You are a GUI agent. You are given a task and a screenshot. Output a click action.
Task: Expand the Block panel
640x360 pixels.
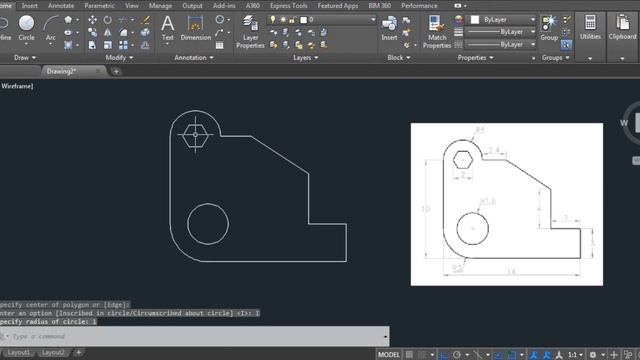[398, 58]
